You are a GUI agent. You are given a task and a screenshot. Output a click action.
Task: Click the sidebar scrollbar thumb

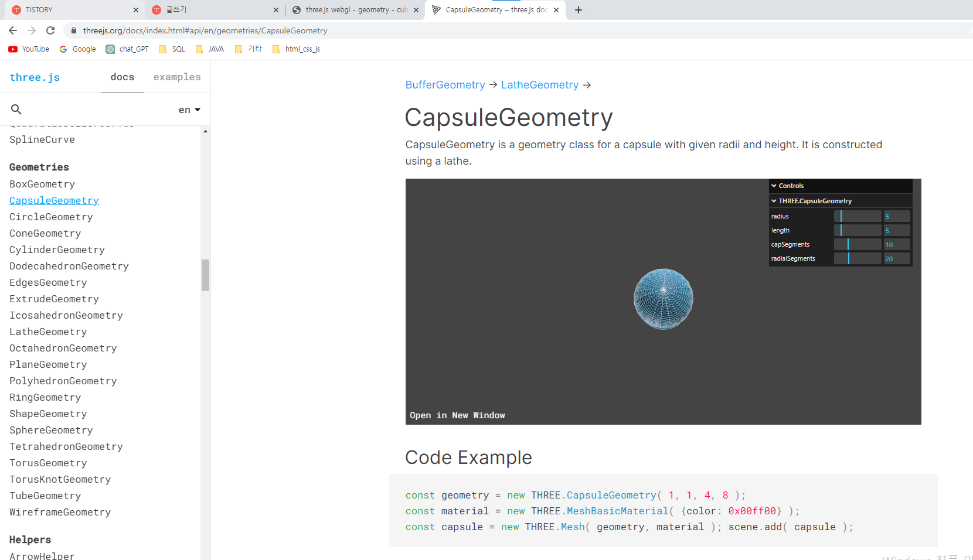[x=205, y=275]
